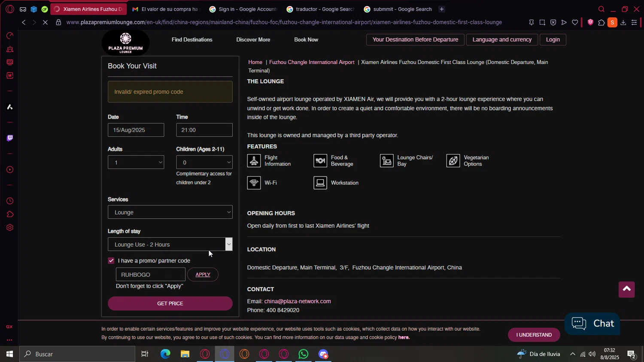
Task: Open a new tab with the plus button
Action: (442, 9)
